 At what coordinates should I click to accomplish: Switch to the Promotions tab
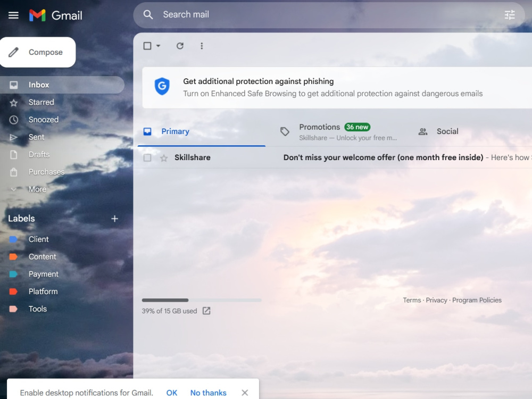click(x=340, y=131)
